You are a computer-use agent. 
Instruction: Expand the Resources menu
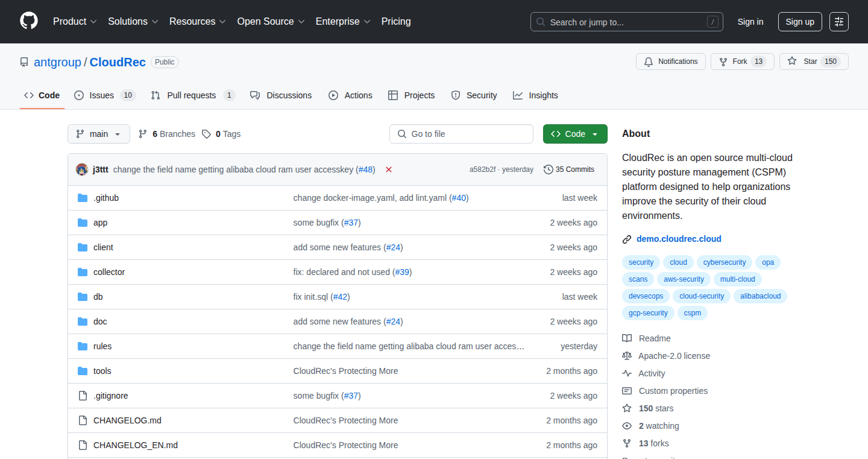[x=198, y=22]
